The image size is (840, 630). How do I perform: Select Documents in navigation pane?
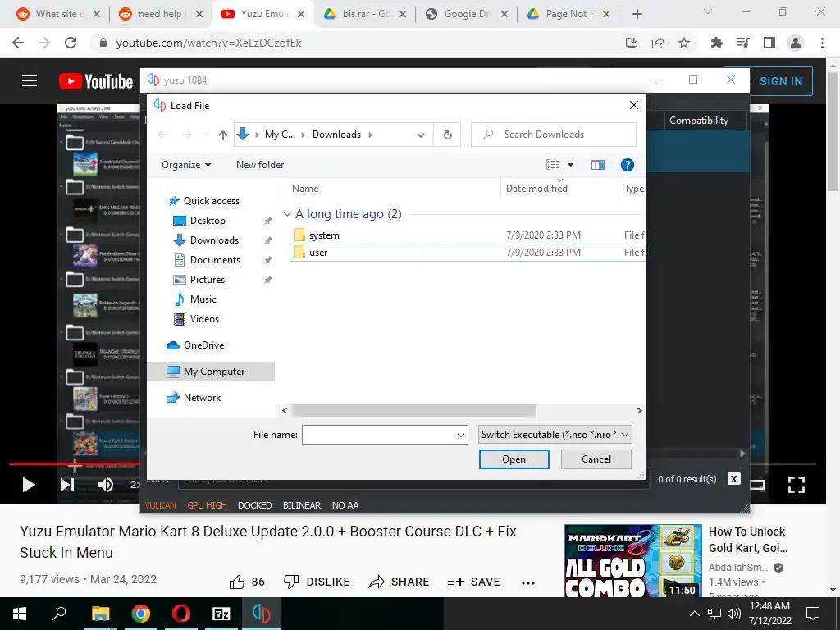click(x=215, y=260)
